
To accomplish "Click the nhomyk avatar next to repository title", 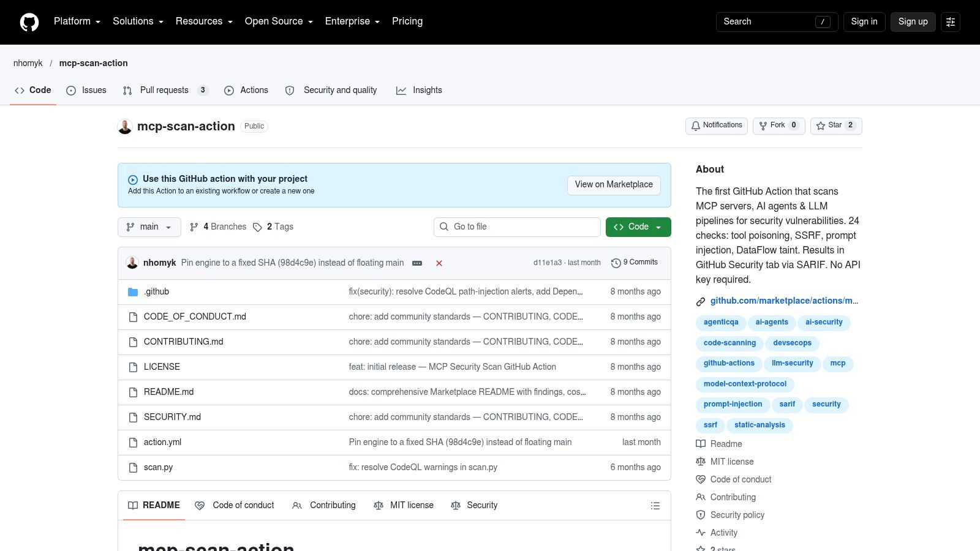I will point(125,127).
